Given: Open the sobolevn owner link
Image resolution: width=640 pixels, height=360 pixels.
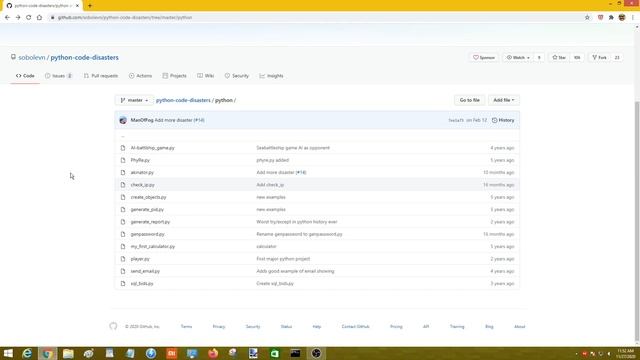Looking at the screenshot, I should click(x=32, y=58).
